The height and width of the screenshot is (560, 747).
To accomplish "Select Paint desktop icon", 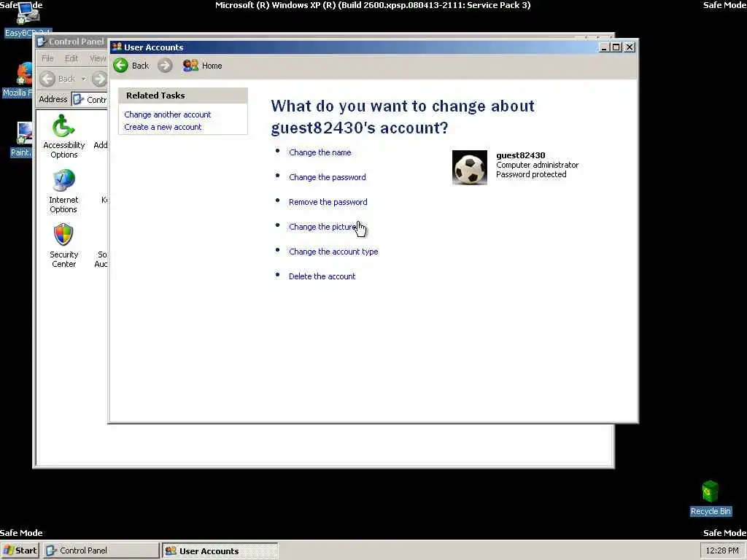I will (21, 139).
